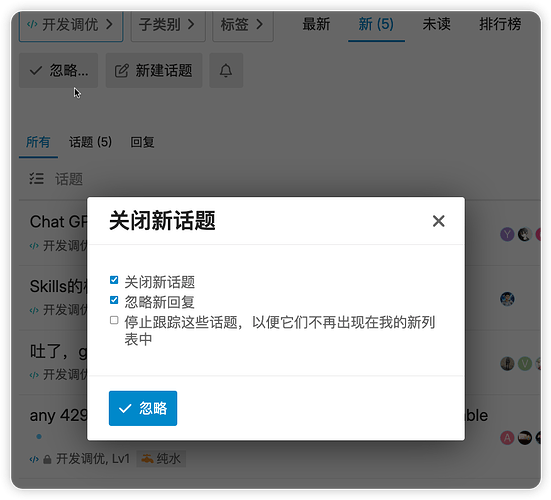Screen dimensions: 551x500
Task: Expand the 标签 filter dropdown
Action: click(x=243, y=25)
